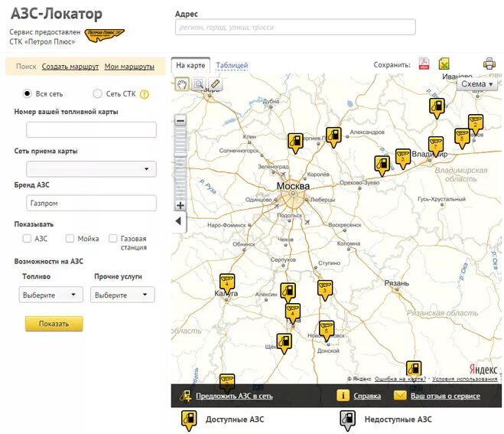
Task: Collapse the map side panel arrow
Action: coord(179,221)
